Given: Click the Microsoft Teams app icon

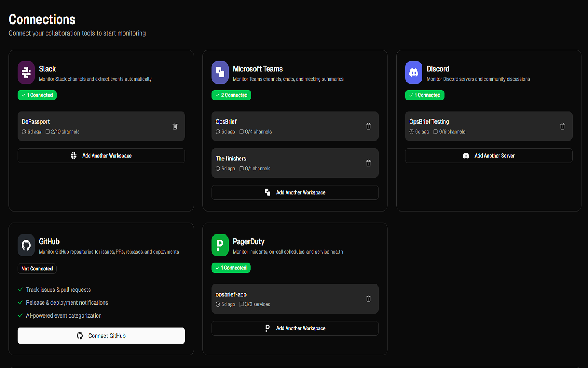Looking at the screenshot, I should pyautogui.click(x=220, y=72).
